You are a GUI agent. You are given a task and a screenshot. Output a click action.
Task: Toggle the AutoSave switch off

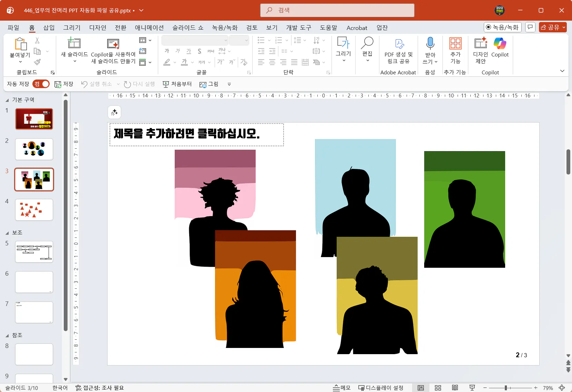[x=41, y=84]
